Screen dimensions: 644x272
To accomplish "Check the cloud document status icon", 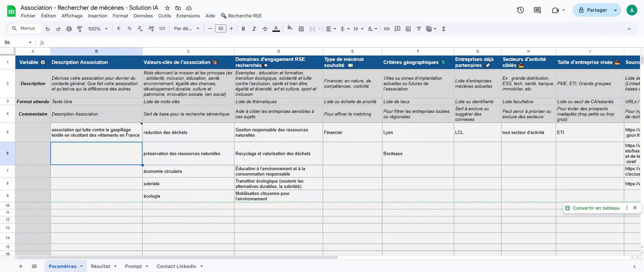I will point(189,8).
